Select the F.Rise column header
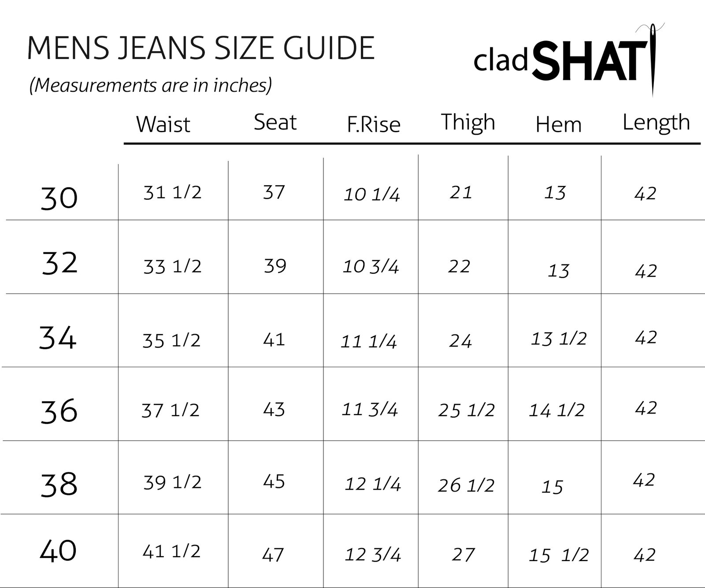This screenshot has height=588, width=705. pos(374,124)
